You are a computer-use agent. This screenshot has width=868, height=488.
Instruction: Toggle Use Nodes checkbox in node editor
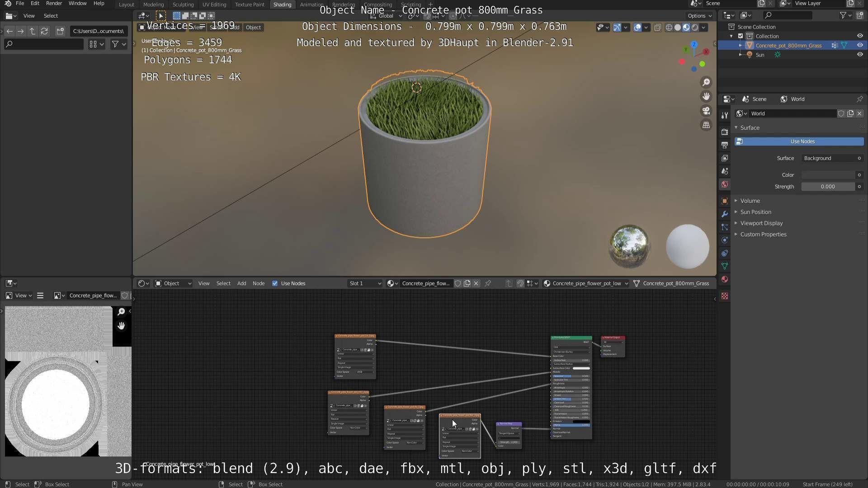coord(275,283)
